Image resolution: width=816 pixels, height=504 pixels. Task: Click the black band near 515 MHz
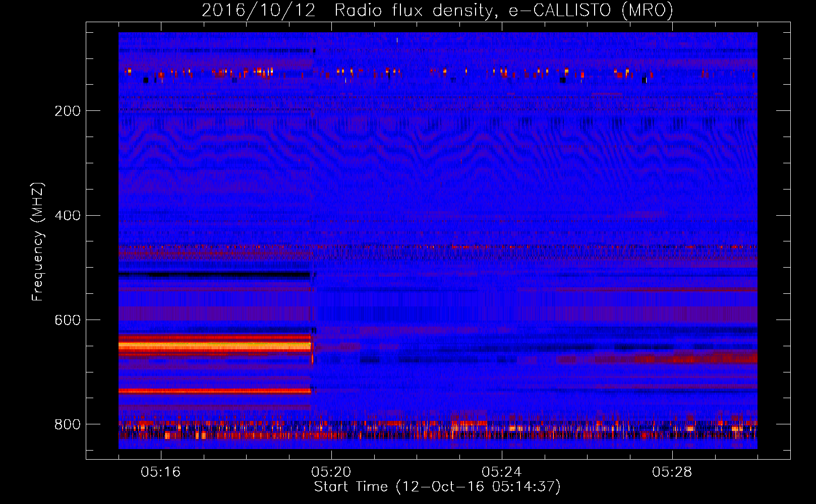(x=214, y=275)
